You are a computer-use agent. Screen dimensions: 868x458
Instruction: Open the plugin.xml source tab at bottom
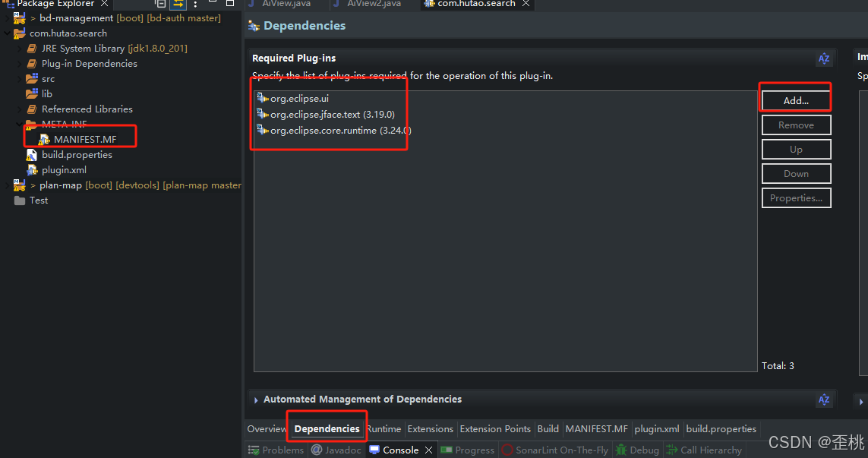[657, 428]
